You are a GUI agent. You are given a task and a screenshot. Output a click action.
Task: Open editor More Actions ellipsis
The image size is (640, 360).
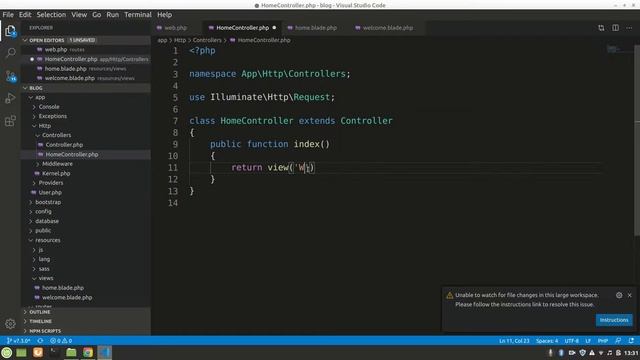pyautogui.click(x=629, y=28)
